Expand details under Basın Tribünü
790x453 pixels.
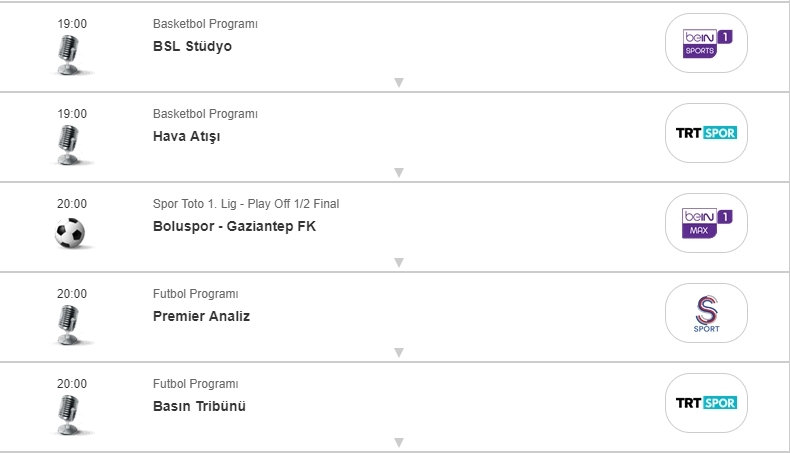tap(398, 442)
